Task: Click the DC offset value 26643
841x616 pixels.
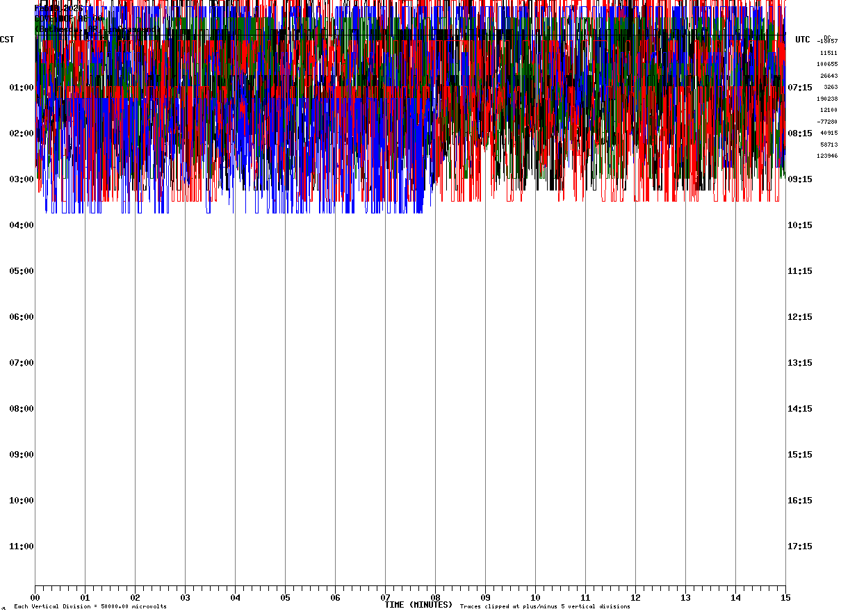Action: tap(828, 76)
